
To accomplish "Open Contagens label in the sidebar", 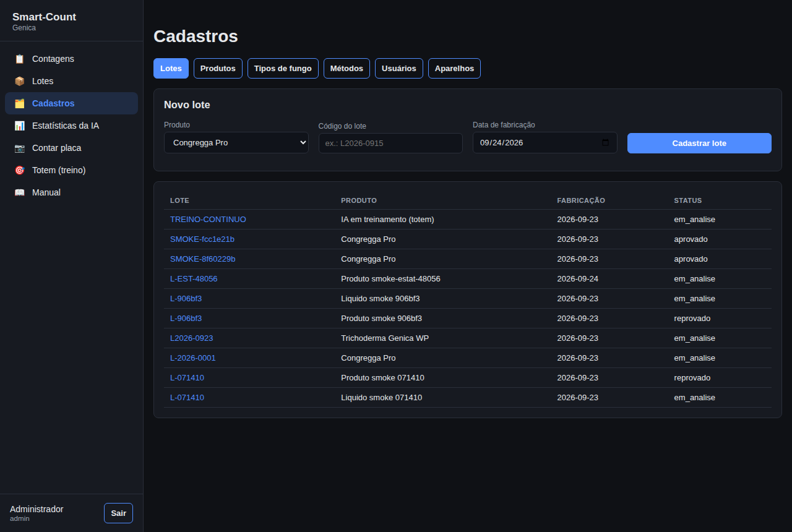I will [53, 59].
